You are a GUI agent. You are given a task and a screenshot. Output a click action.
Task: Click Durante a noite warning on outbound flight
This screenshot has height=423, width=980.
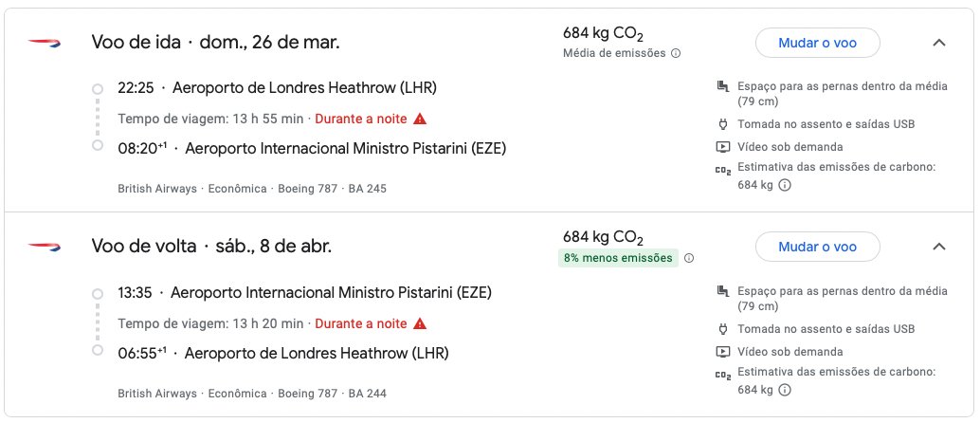[x=360, y=119]
